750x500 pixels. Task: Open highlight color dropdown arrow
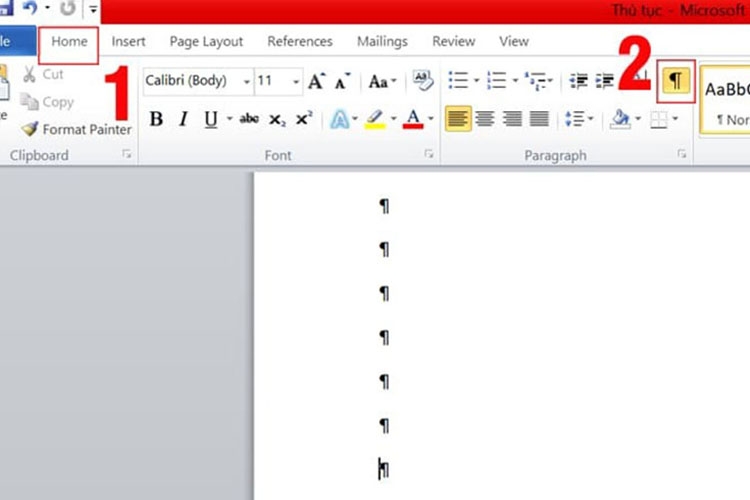point(394,119)
